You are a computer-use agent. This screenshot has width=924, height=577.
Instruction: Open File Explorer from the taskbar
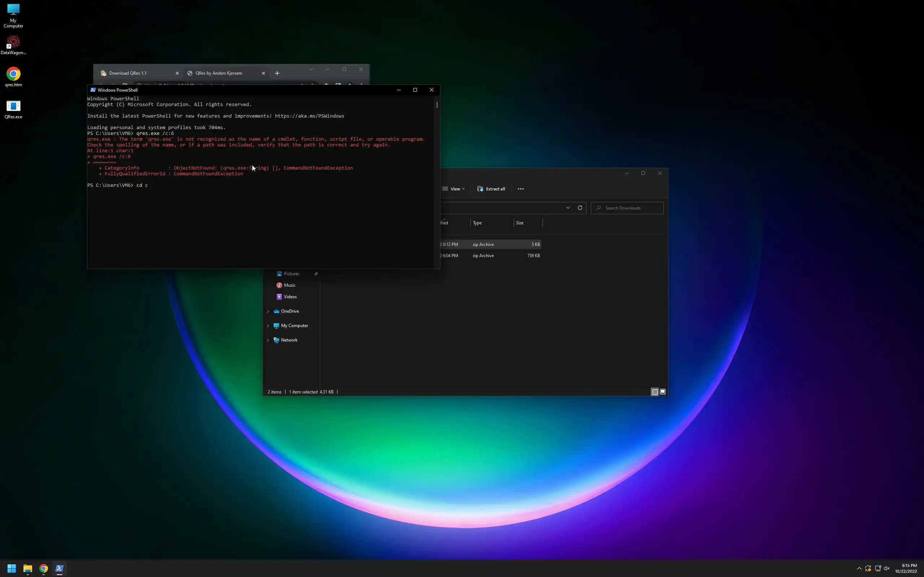(x=27, y=568)
